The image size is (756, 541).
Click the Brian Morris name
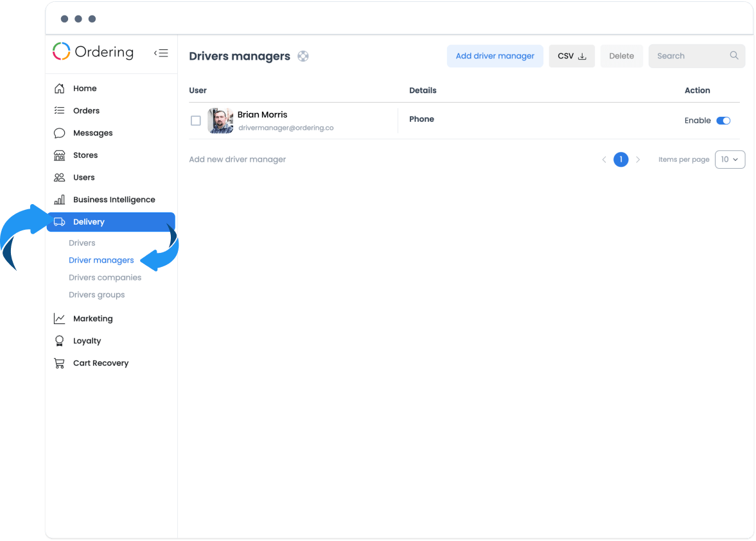click(262, 115)
